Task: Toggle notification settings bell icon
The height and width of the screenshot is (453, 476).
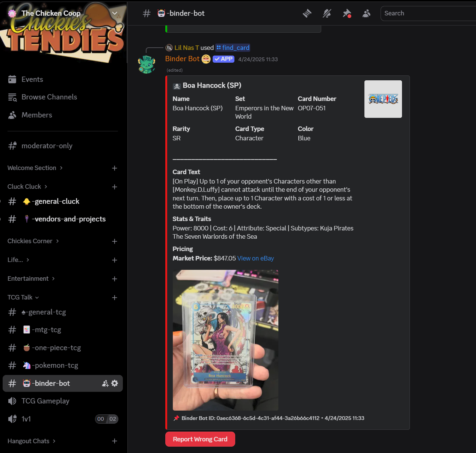Action: click(327, 14)
